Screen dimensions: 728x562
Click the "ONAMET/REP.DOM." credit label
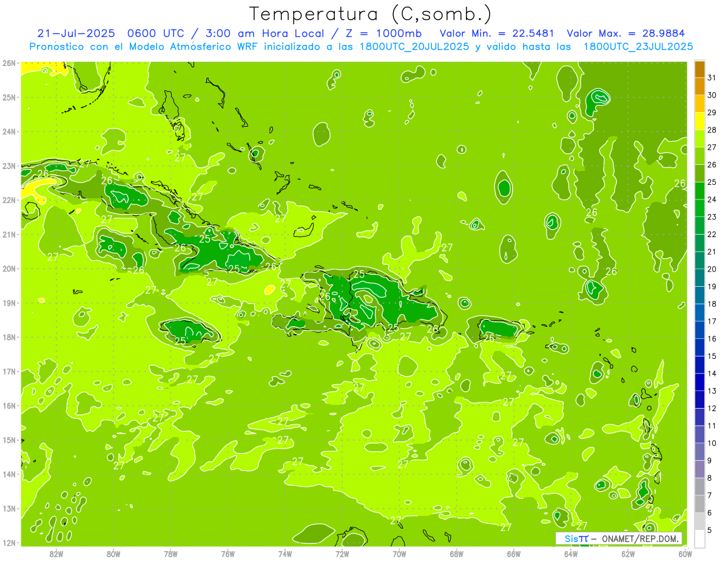(x=640, y=538)
